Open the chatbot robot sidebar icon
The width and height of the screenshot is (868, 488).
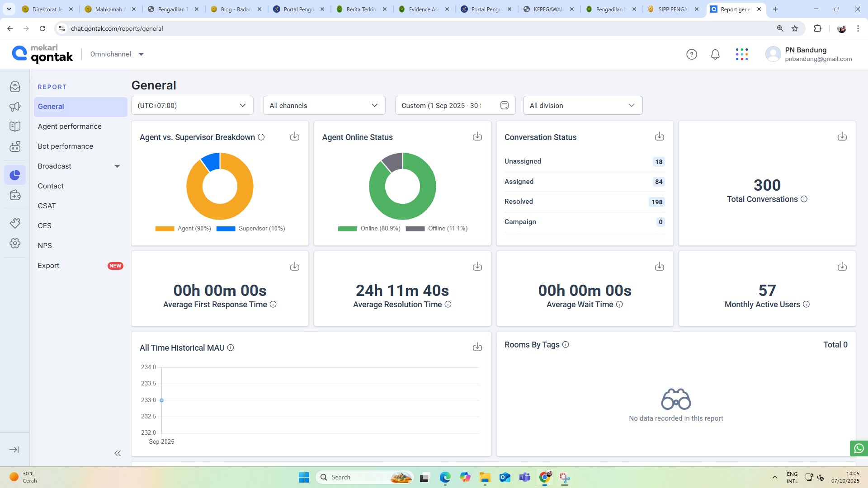pyautogui.click(x=15, y=146)
